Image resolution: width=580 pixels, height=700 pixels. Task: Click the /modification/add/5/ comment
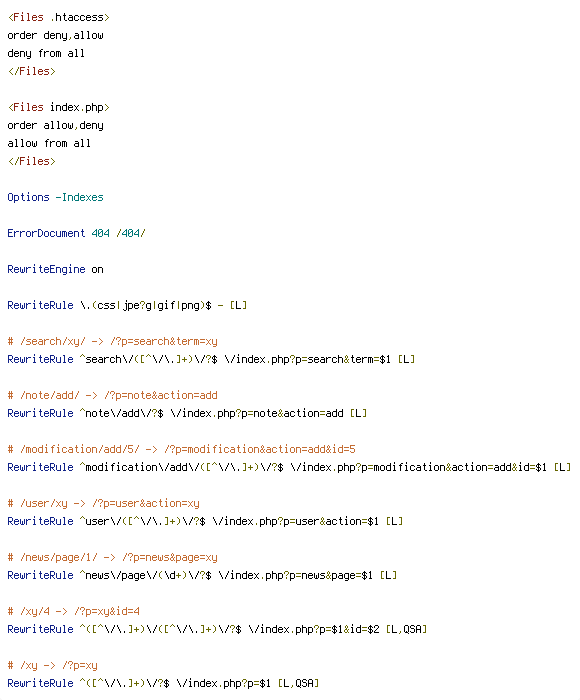click(181, 450)
